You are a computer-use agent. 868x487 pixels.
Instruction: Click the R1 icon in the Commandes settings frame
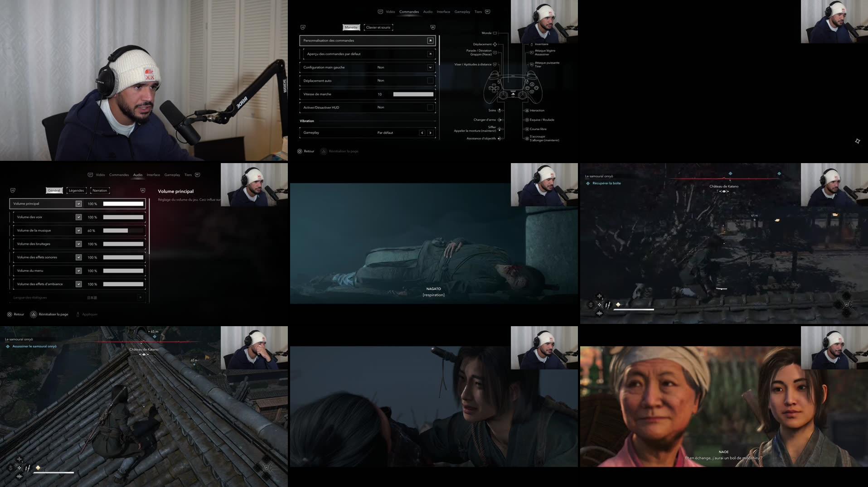(488, 12)
